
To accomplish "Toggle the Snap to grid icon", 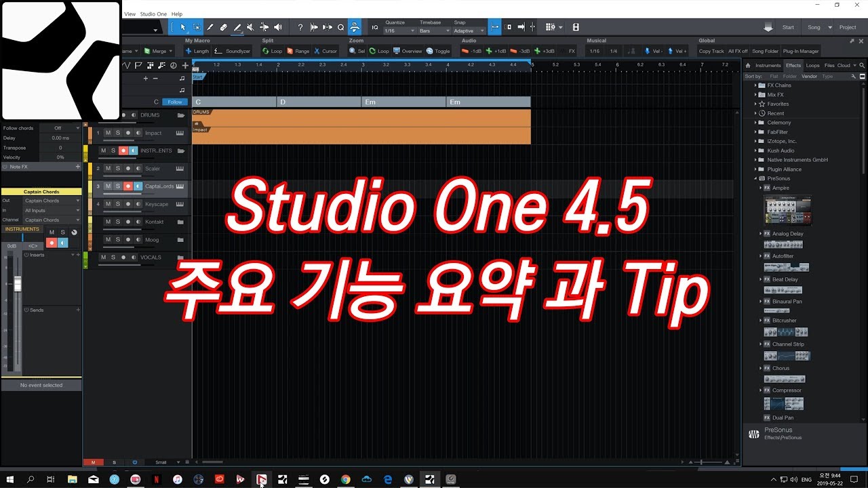I will click(495, 27).
